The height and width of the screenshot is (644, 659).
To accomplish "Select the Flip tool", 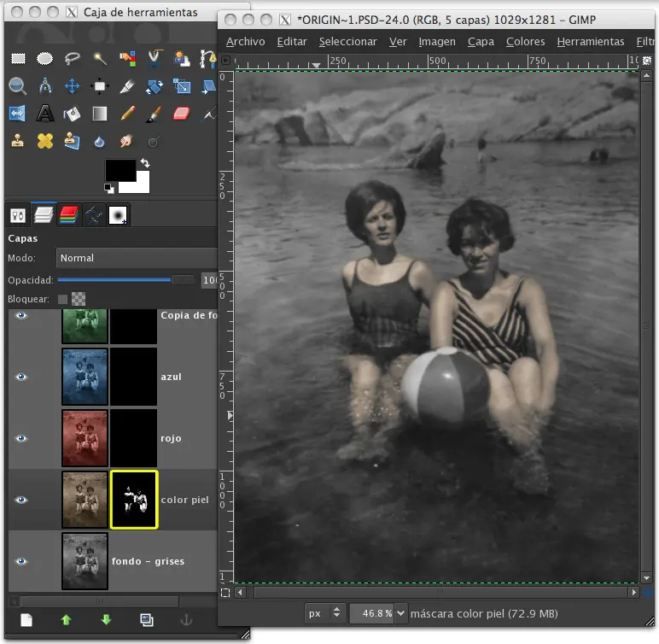I will (17, 114).
